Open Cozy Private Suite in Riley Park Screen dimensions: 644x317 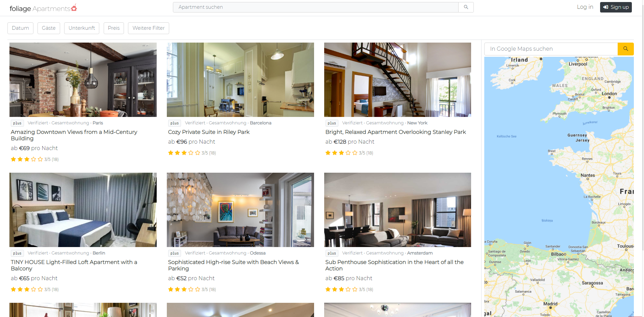(x=209, y=132)
